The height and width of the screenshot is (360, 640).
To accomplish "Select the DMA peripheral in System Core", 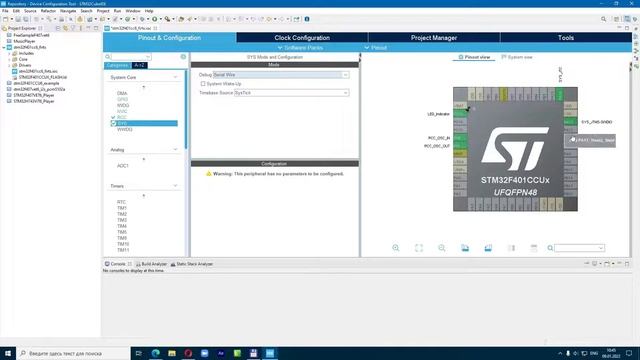I will pyautogui.click(x=122, y=93).
